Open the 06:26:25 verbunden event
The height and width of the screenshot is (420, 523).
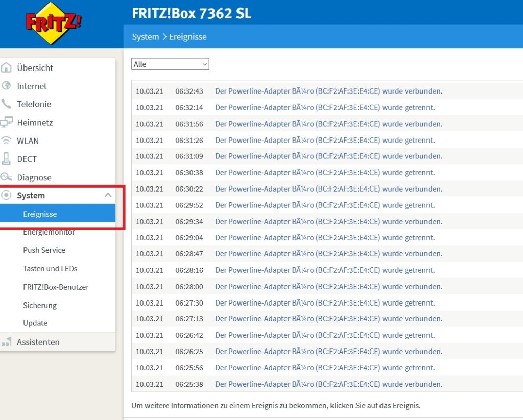tap(328, 352)
